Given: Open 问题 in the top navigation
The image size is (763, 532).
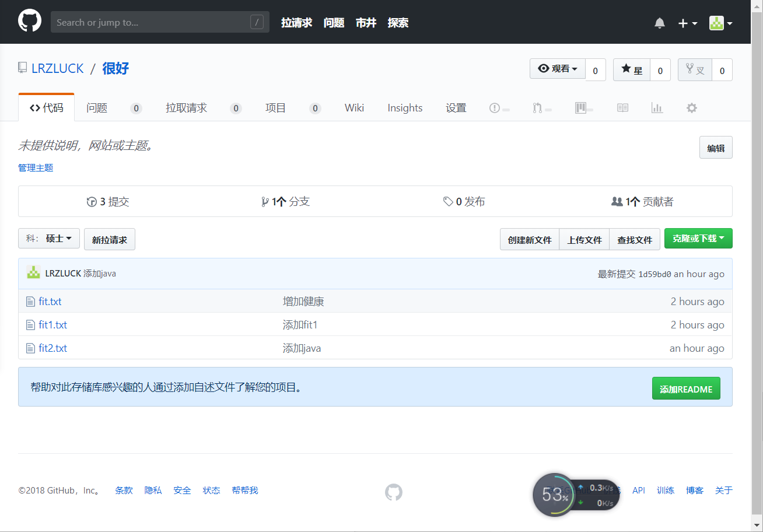Looking at the screenshot, I should pos(334,23).
